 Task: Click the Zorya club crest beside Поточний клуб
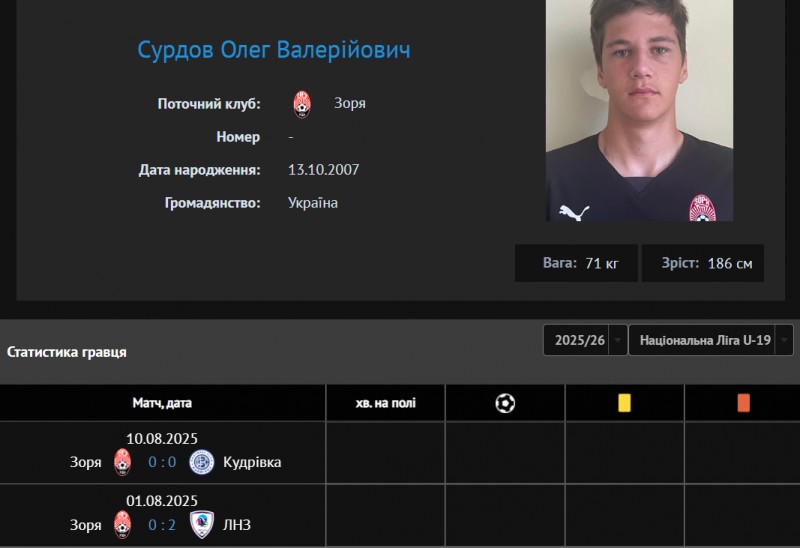(302, 104)
